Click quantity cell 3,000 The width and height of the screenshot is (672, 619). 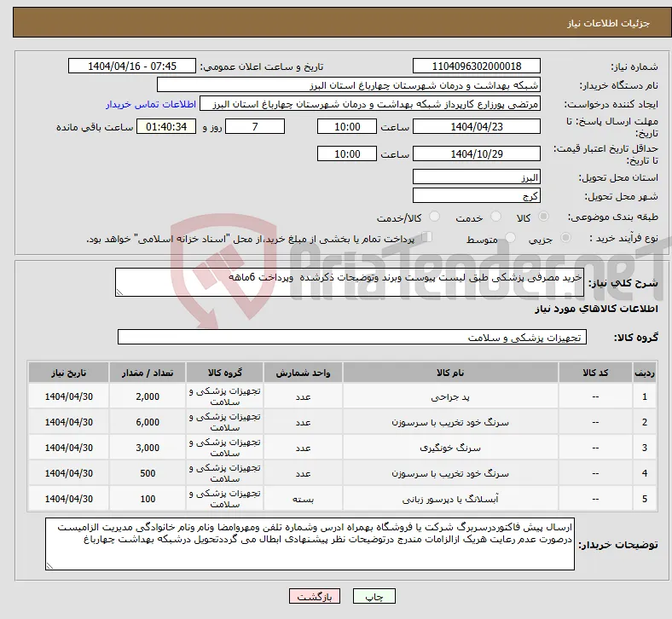click(x=148, y=448)
